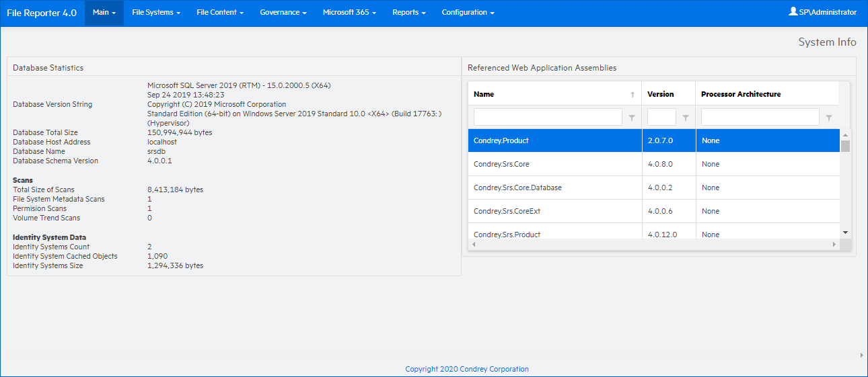Click the grid's scroll down arrow

pos(845,233)
